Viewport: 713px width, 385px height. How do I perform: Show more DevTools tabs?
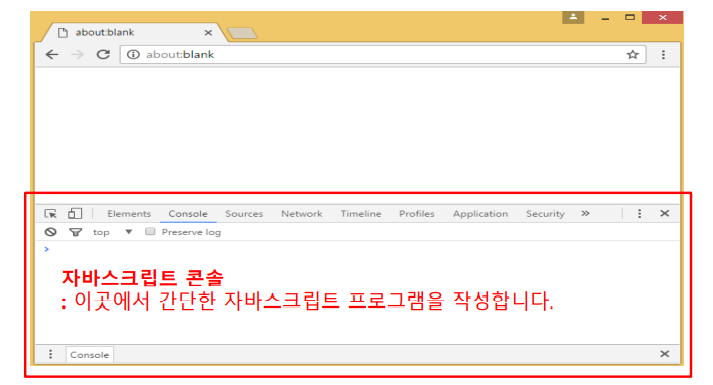(x=585, y=213)
